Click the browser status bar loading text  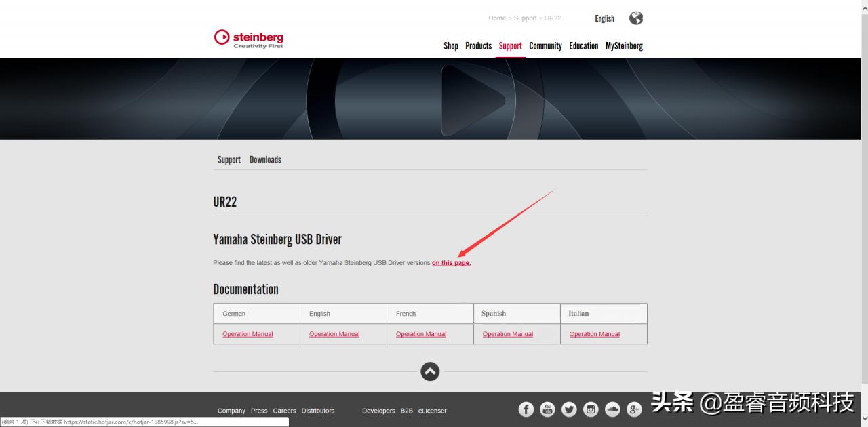point(100,422)
